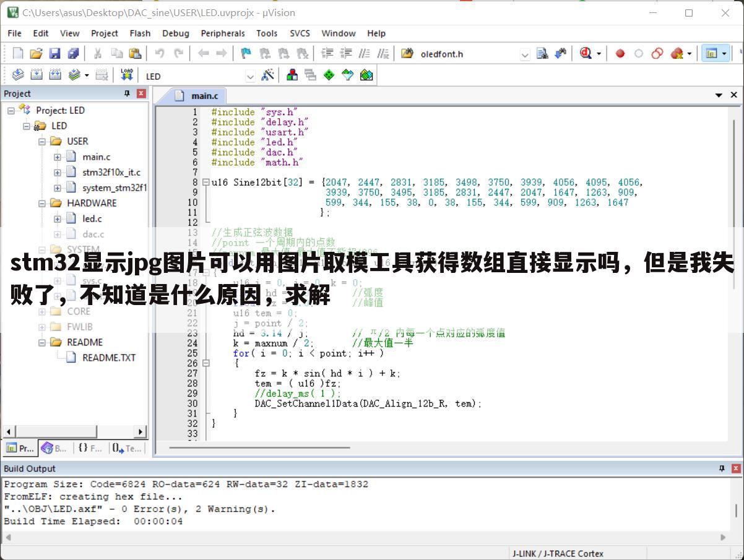The width and height of the screenshot is (744, 560).
Task: Open the LED target selection dropdown
Action: [x=250, y=76]
